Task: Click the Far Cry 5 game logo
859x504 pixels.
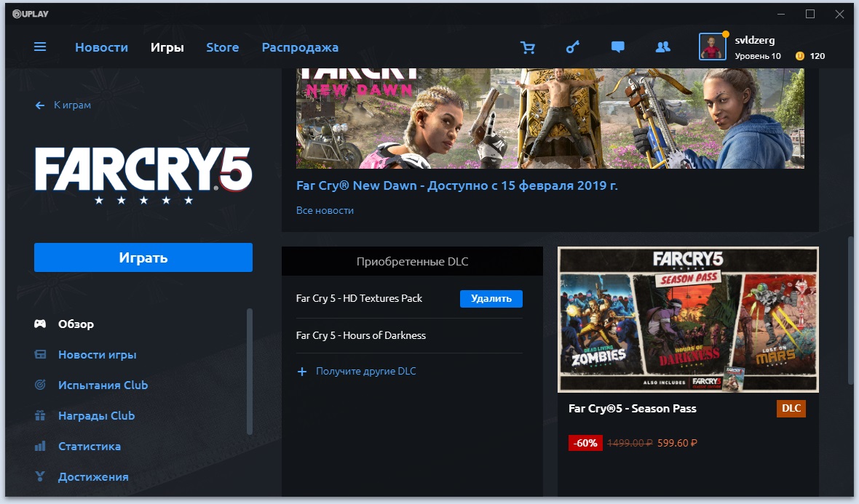Action: (143, 175)
